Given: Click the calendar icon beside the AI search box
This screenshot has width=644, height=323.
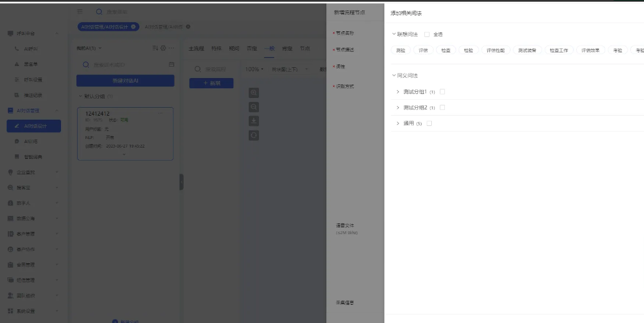Looking at the screenshot, I should click(171, 65).
